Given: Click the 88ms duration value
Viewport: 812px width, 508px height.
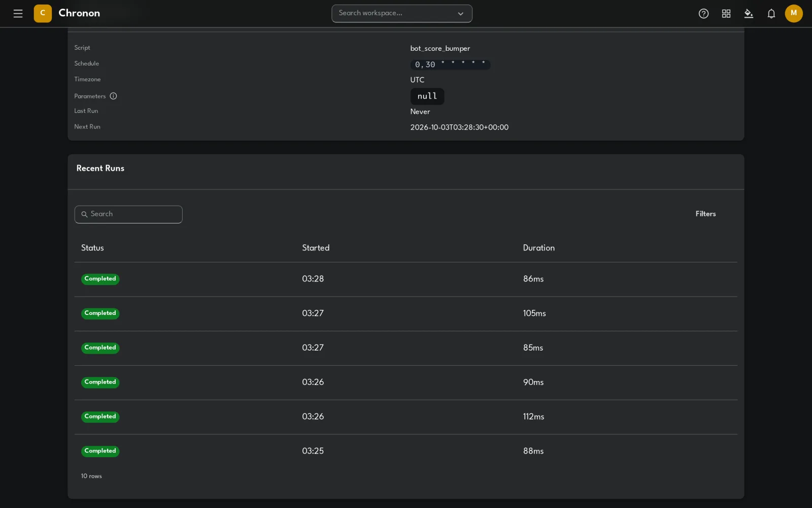Looking at the screenshot, I should (x=533, y=451).
